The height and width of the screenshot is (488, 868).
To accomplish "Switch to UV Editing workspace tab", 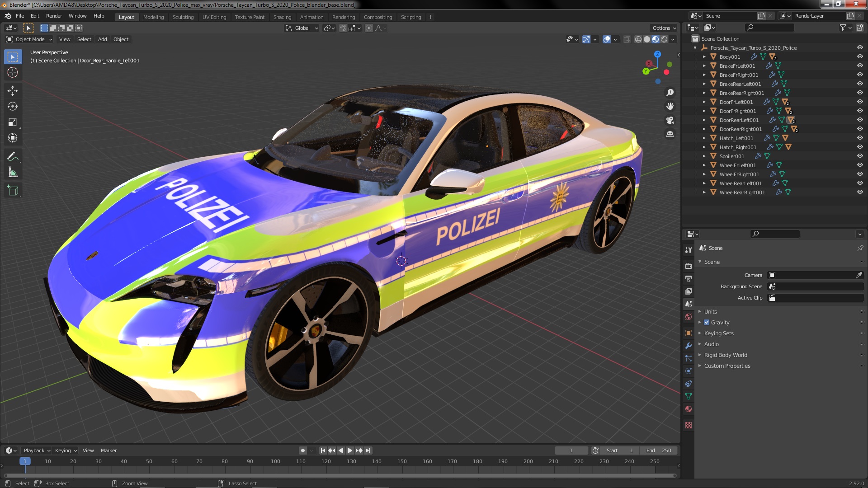I will point(214,17).
